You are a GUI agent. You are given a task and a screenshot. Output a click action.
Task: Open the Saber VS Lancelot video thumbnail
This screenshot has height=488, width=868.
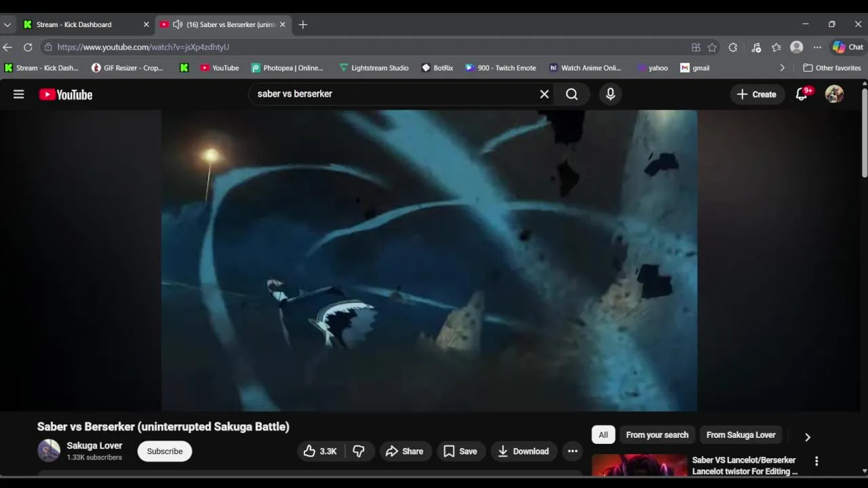[639, 466]
